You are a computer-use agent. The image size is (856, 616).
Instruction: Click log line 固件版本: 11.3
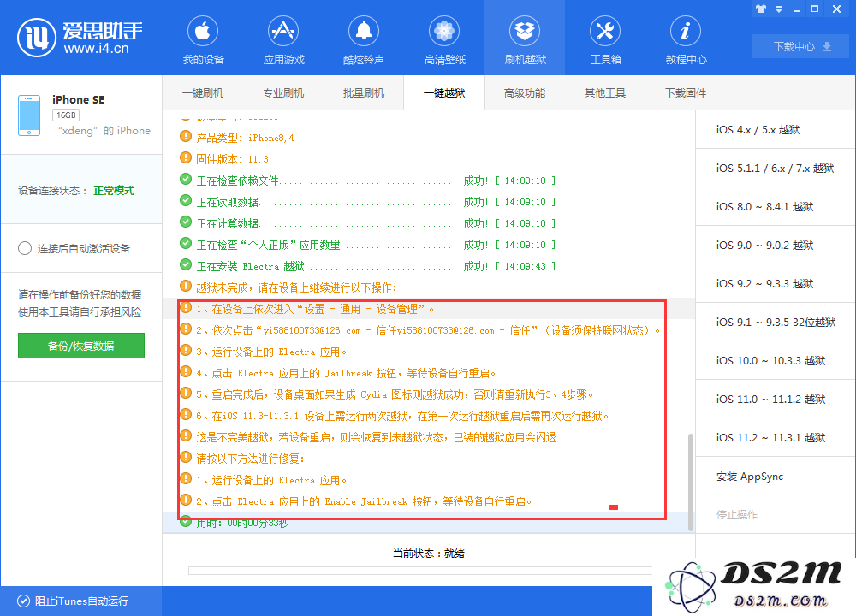pos(232,159)
